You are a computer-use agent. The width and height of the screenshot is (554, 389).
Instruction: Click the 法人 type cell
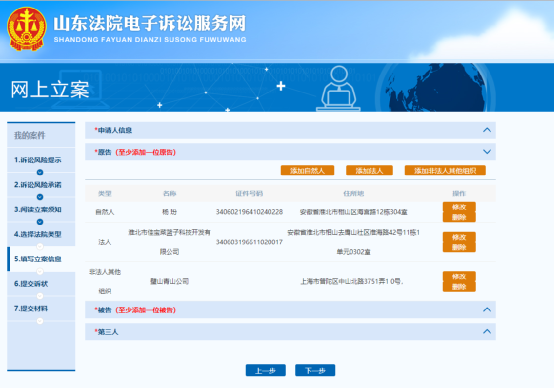pyautogui.click(x=105, y=242)
